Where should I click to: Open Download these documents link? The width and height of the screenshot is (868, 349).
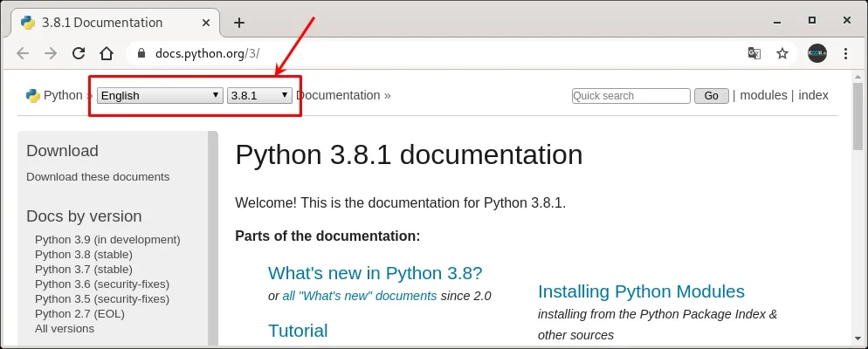coord(98,177)
